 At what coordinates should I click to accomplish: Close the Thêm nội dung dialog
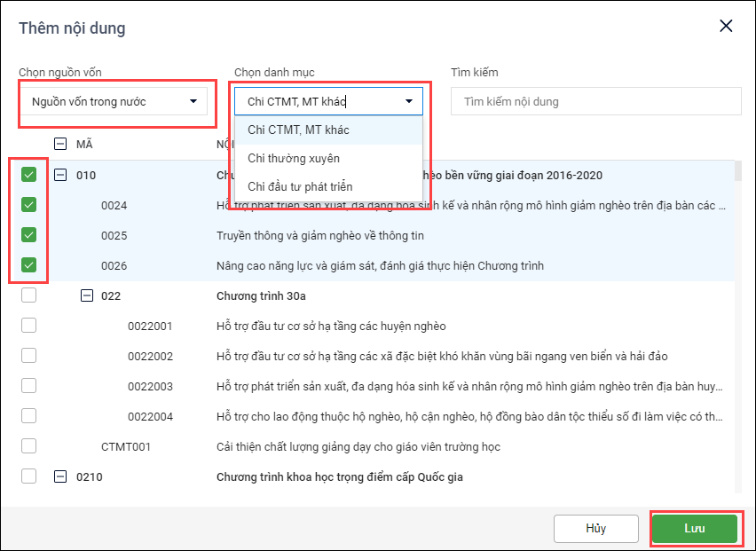pos(726,26)
